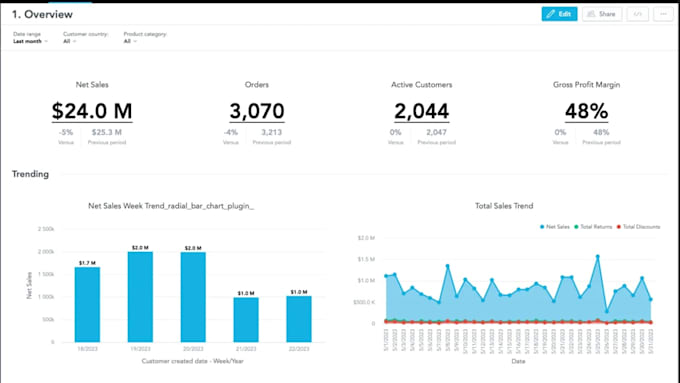680x383 pixels.
Task: Click the 'Orders' KPI heading
Action: 257,85
